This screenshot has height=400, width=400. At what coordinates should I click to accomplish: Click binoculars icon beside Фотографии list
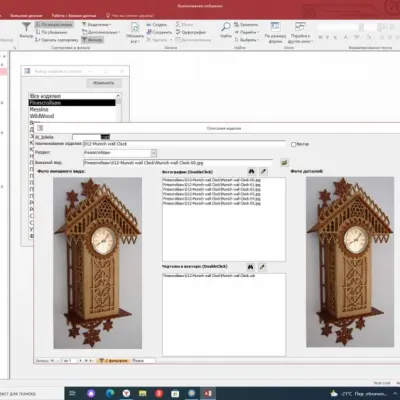[252, 171]
